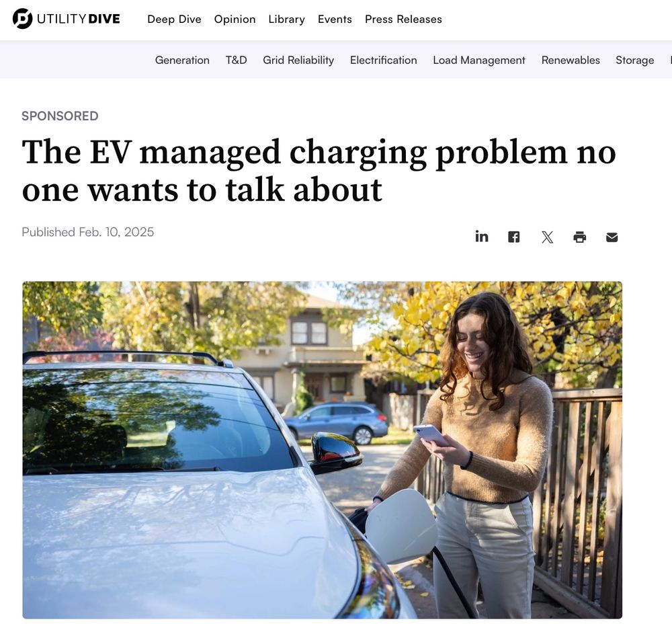The width and height of the screenshot is (672, 628).
Task: Visit the Events page
Action: tap(335, 19)
